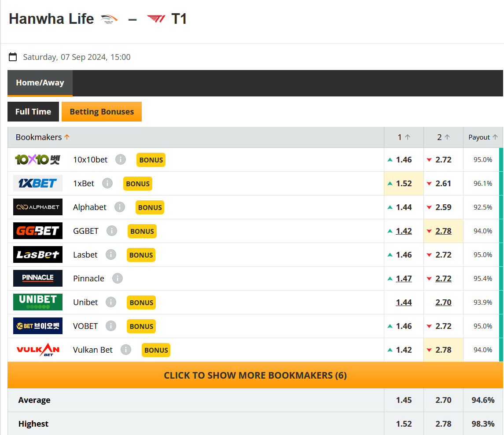The image size is (504, 435).
Task: Click Hanwha Life team name
Action: pyautogui.click(x=52, y=18)
